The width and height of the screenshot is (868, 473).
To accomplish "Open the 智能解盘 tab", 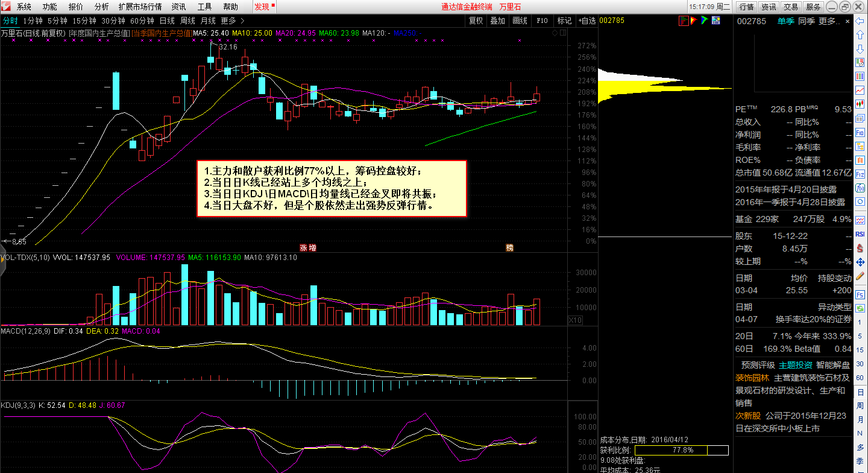I will pos(833,365).
